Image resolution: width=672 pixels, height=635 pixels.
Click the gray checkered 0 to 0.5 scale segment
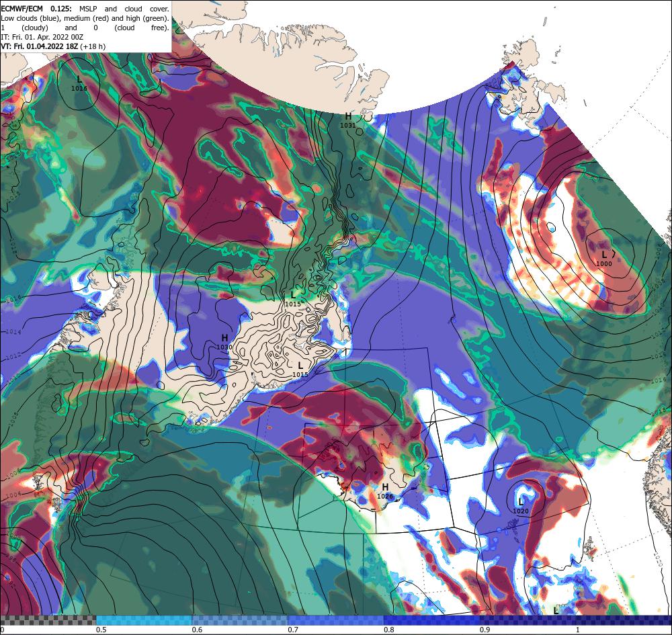click(48, 620)
